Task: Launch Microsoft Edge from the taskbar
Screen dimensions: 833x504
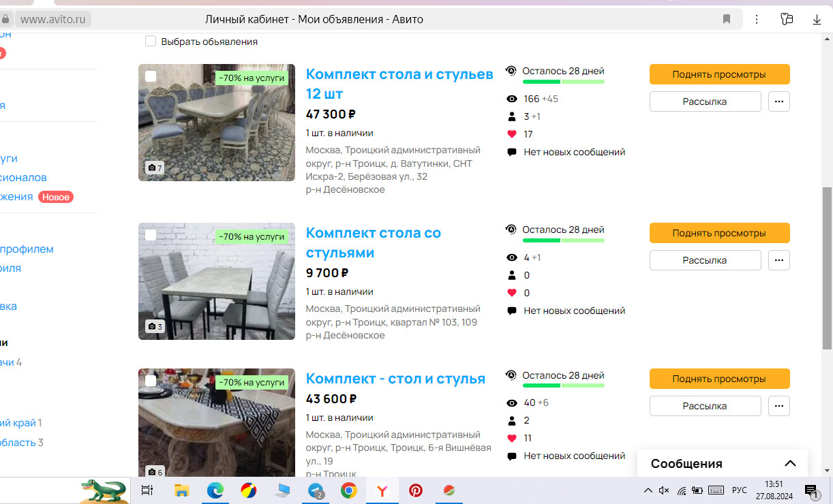Action: [215, 490]
